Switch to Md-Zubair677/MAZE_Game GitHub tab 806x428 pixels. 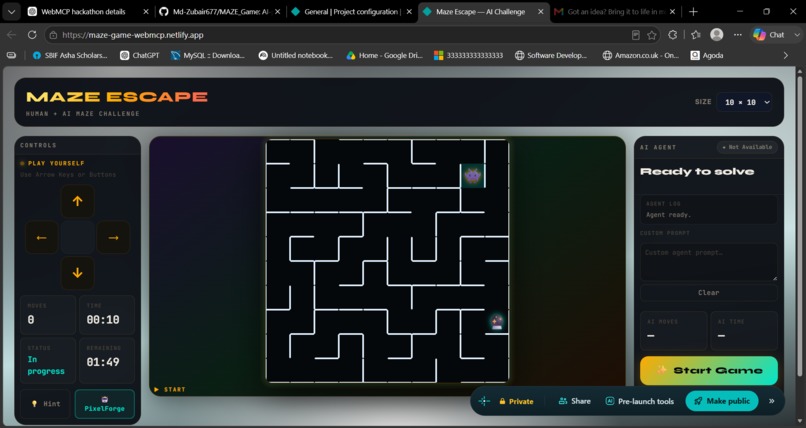[216, 12]
